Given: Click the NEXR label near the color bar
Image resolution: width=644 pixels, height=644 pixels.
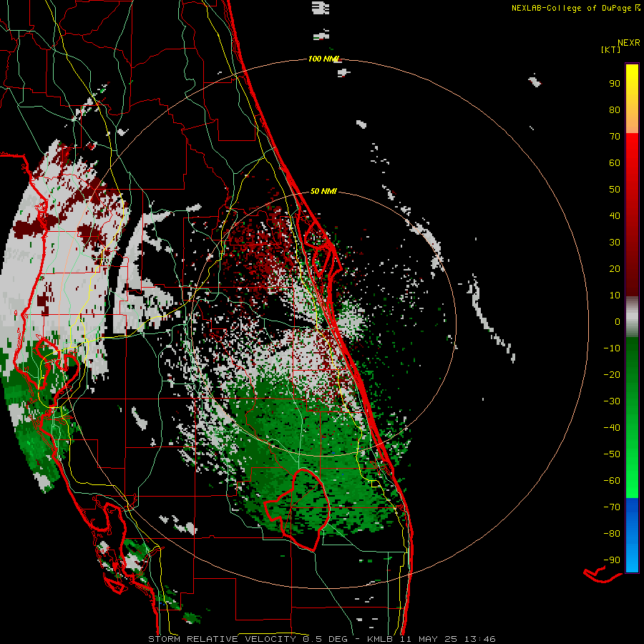Looking at the screenshot, I should (x=629, y=43).
